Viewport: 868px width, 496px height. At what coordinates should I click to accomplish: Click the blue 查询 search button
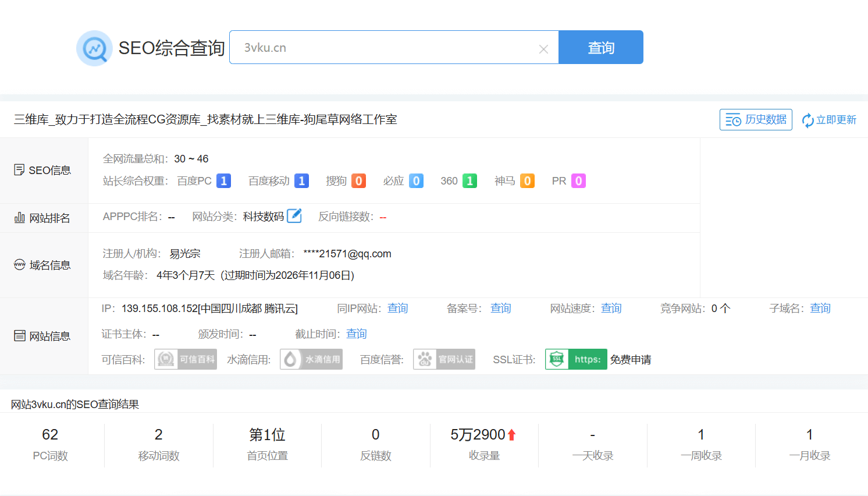[600, 48]
